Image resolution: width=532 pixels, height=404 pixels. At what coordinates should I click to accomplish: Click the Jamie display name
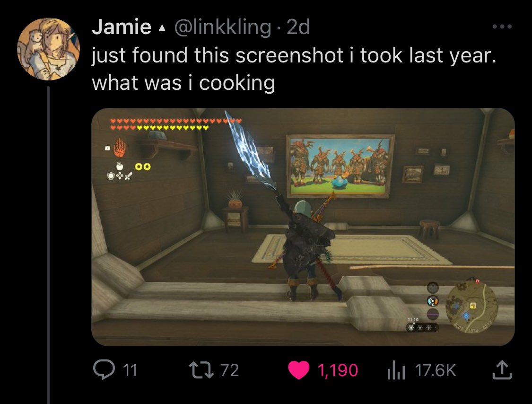click(122, 26)
